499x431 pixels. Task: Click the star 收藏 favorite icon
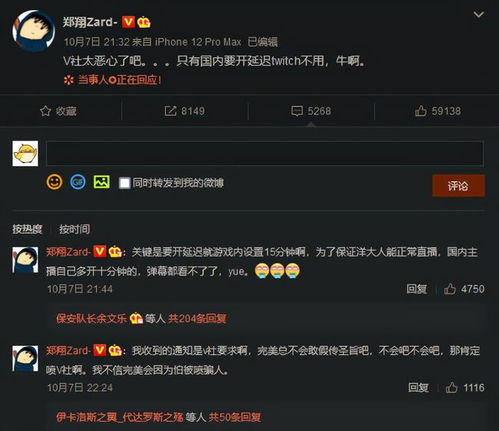click(x=45, y=111)
